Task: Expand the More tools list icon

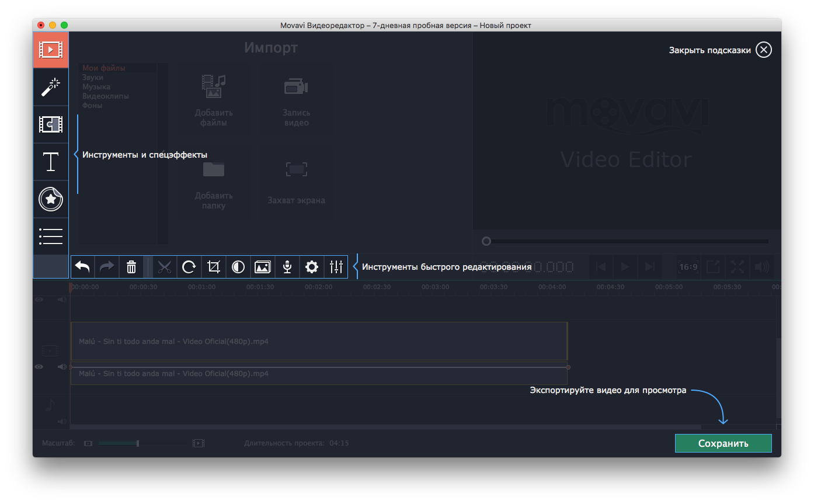Action: click(51, 236)
